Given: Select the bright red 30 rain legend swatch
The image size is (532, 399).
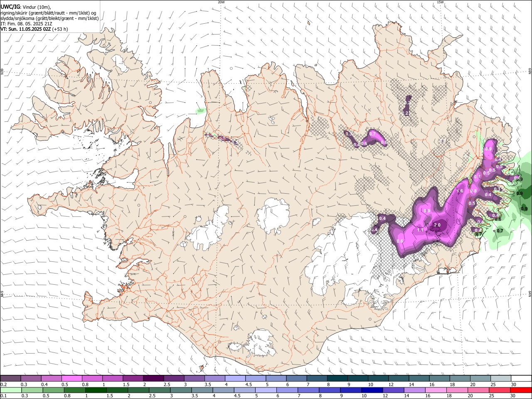Looking at the screenshot, I should click(x=520, y=390).
